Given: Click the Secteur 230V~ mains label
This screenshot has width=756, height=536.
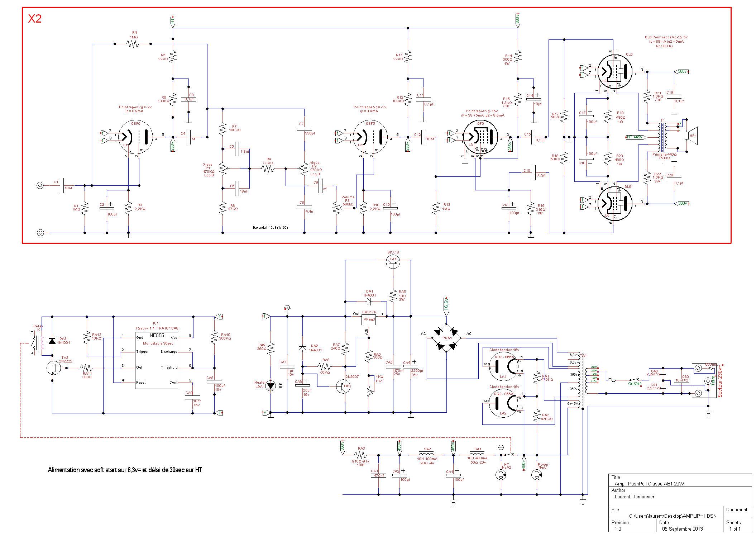Looking at the screenshot, I should [720, 381].
